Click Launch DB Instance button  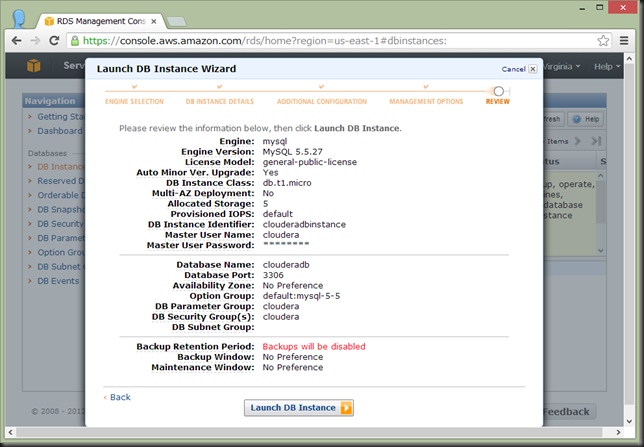299,408
